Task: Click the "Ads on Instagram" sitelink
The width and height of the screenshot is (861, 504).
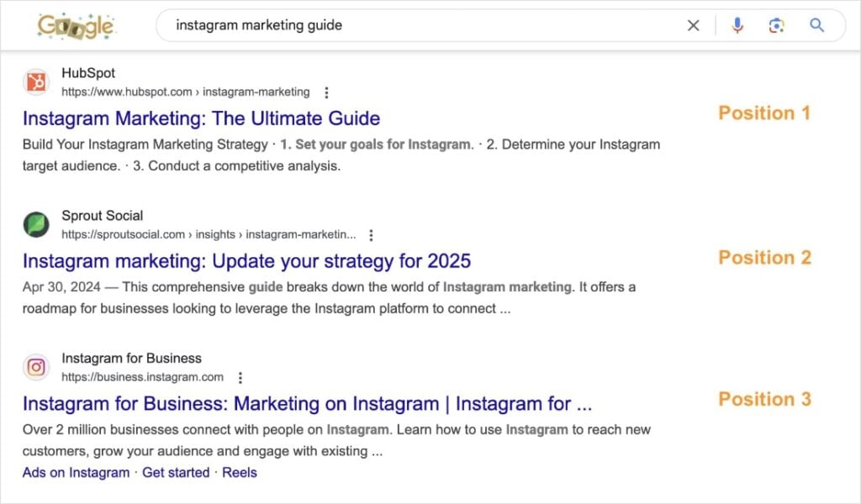Action: [76, 472]
